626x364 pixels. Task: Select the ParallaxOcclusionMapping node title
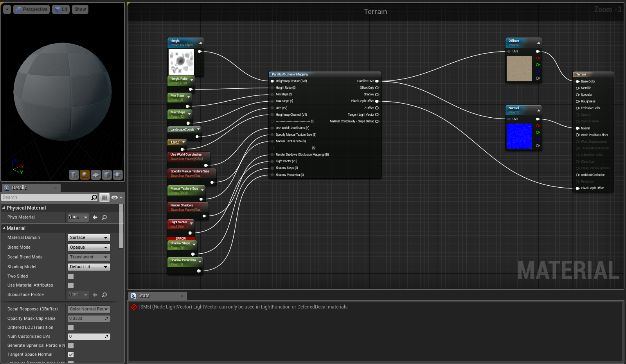290,74
